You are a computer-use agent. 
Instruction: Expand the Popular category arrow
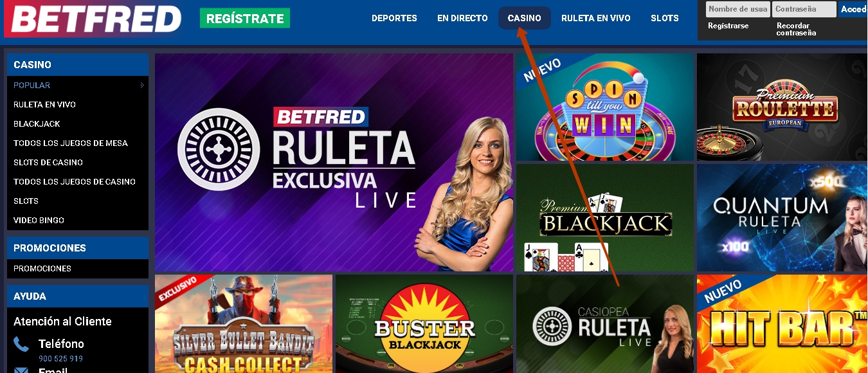142,85
